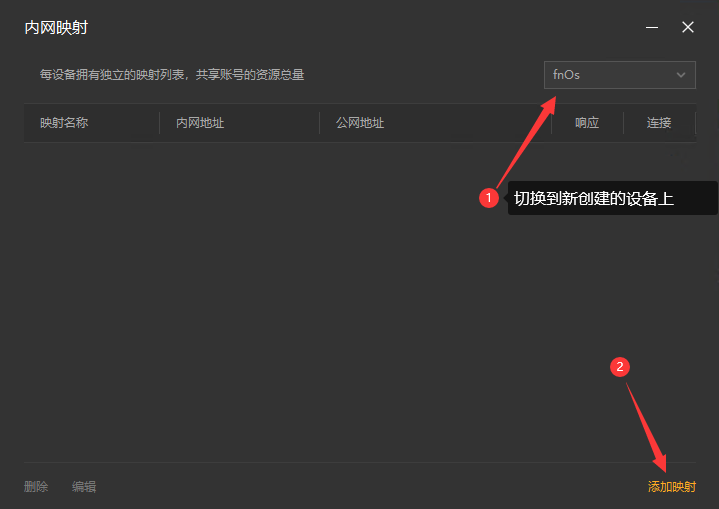This screenshot has width=719, height=509.
Task: Minimize the 内网映射 window
Action: tap(652, 28)
